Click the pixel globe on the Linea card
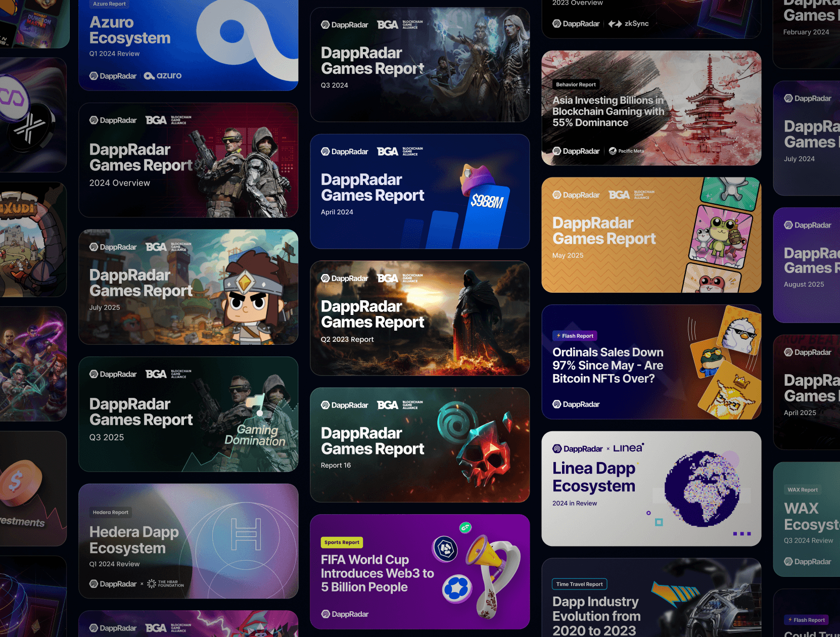840x637 pixels. click(x=703, y=488)
